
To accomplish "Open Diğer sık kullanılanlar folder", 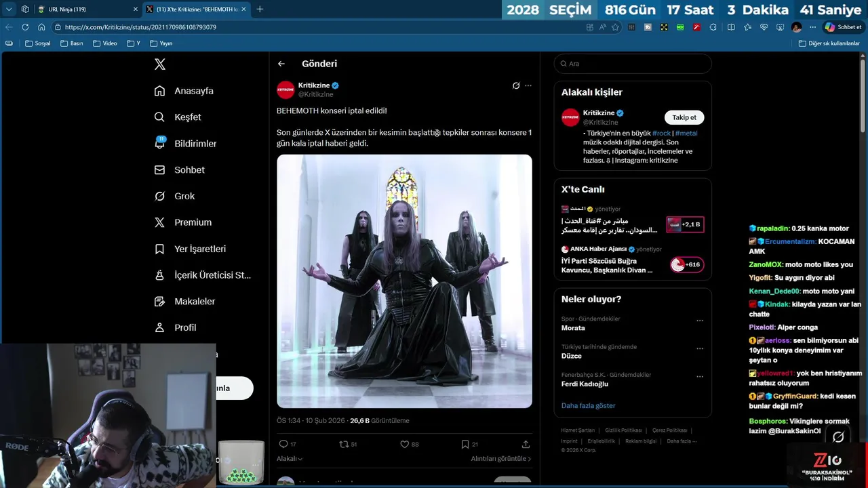I will click(x=829, y=43).
